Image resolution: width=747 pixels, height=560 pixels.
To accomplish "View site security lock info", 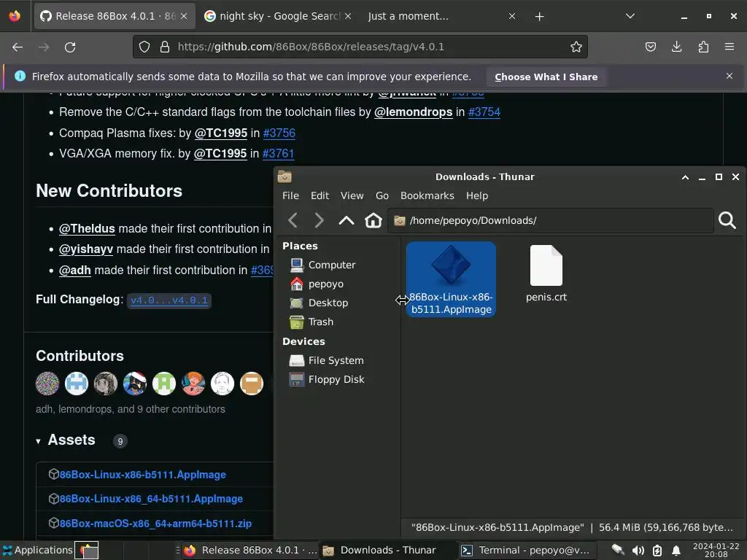I will pos(165,47).
